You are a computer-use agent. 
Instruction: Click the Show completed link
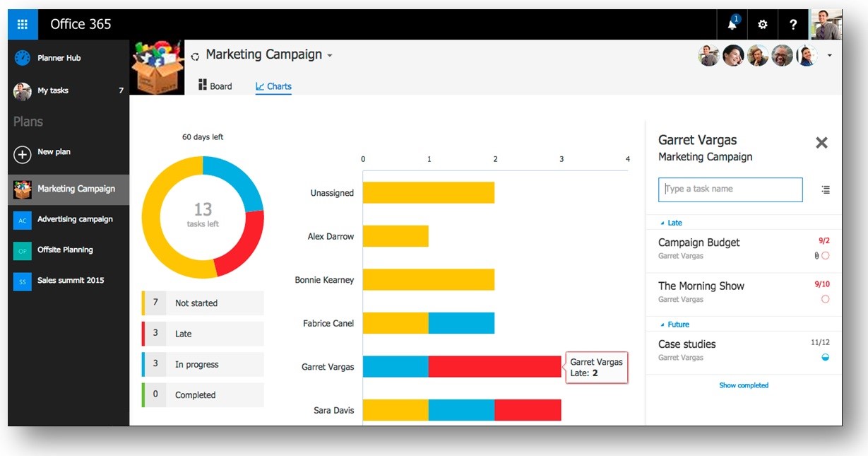(744, 385)
